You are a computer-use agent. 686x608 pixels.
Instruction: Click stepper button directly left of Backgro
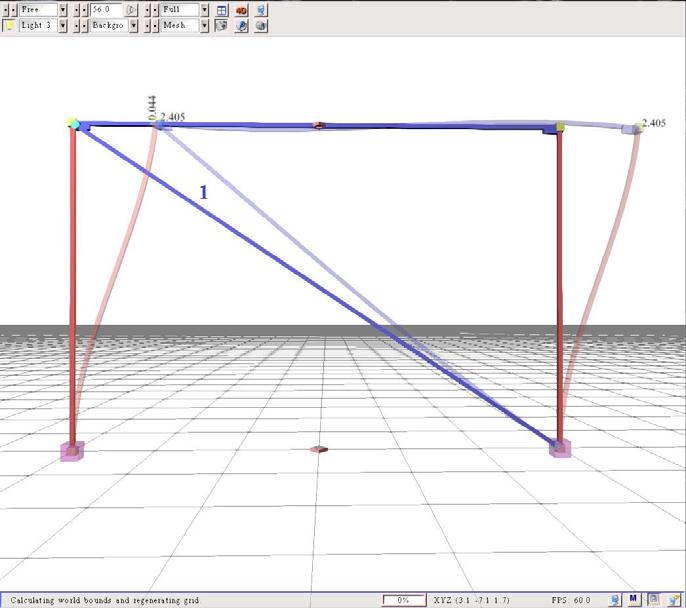(x=84, y=25)
